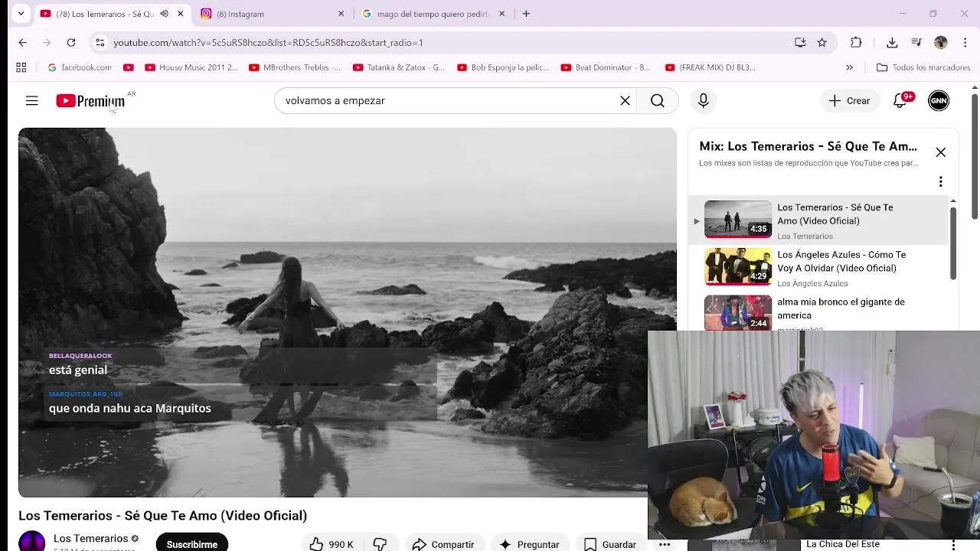Go back in browser history
Screen dimensions: 980x551
pyautogui.click(x=22, y=43)
